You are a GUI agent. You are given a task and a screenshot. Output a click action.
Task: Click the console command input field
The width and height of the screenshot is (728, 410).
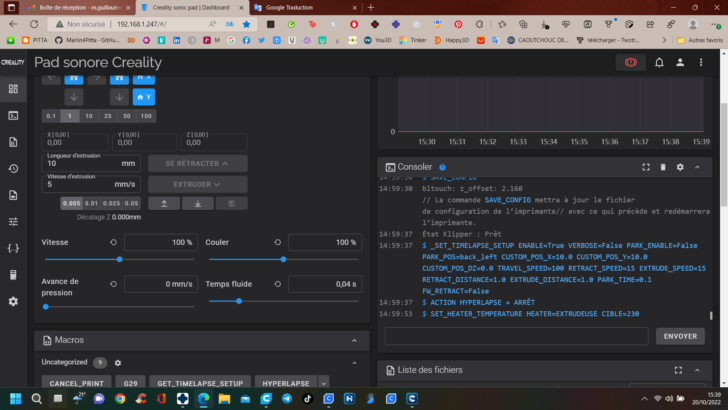click(515, 336)
